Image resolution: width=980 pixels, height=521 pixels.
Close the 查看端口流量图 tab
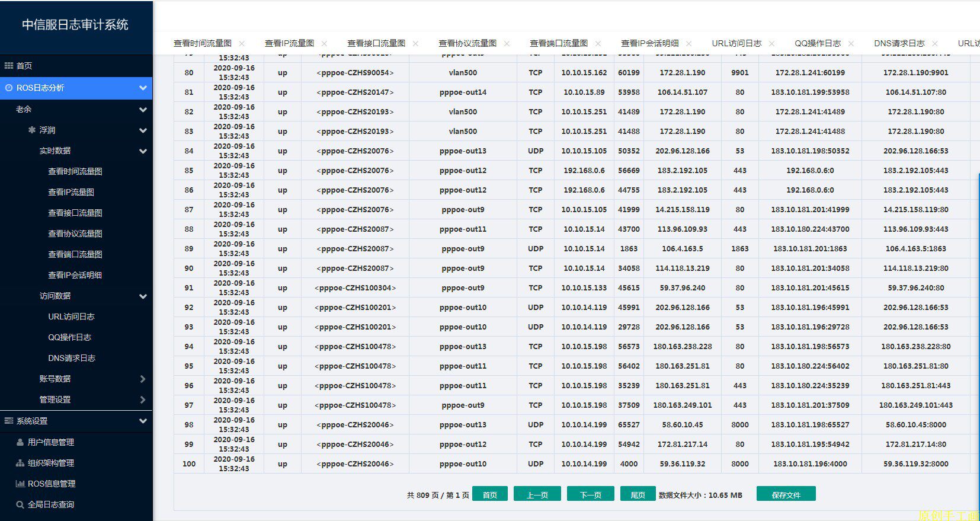(598, 43)
